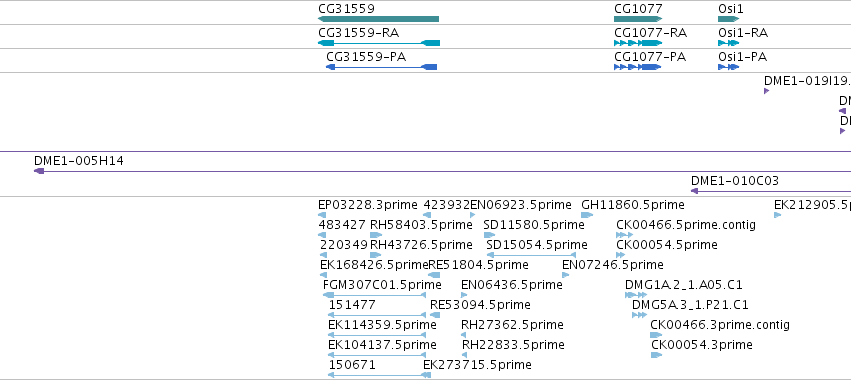
Task: Select the CG31559-PA protein feature
Action: [381, 67]
